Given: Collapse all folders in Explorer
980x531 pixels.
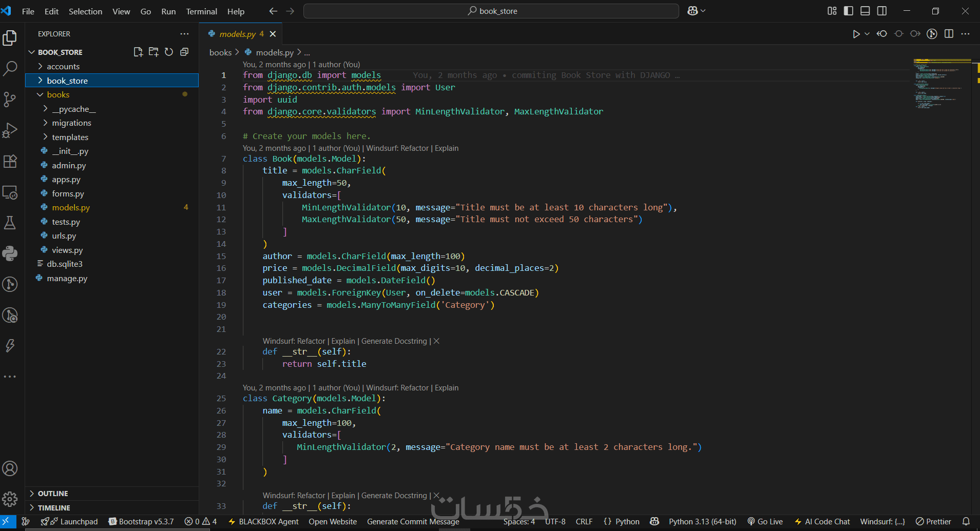Looking at the screenshot, I should point(184,52).
